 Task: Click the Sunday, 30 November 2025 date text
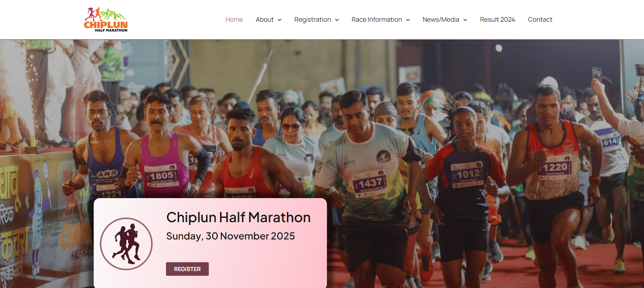point(231,236)
